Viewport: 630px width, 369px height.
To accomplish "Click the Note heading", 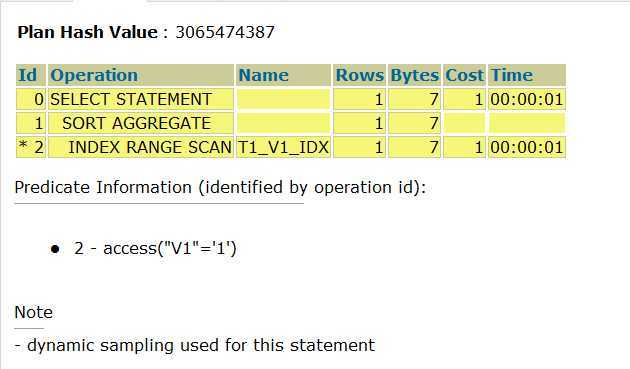I will [33, 312].
